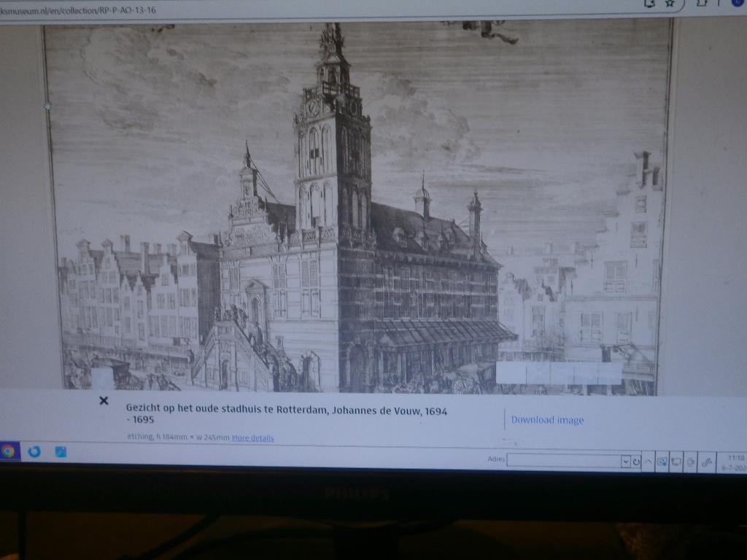Click the Download image link
This screenshot has width=747, height=560.
547,420
